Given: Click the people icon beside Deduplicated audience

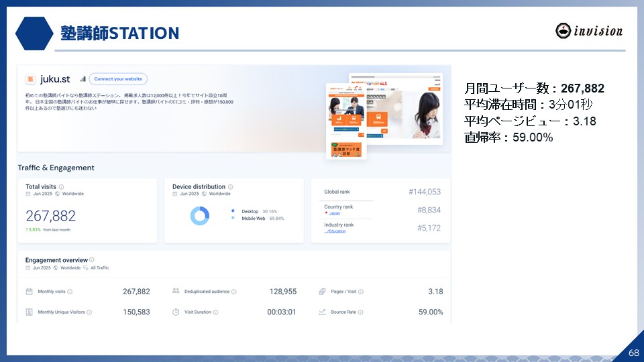Looking at the screenshot, I should pyautogui.click(x=176, y=291).
